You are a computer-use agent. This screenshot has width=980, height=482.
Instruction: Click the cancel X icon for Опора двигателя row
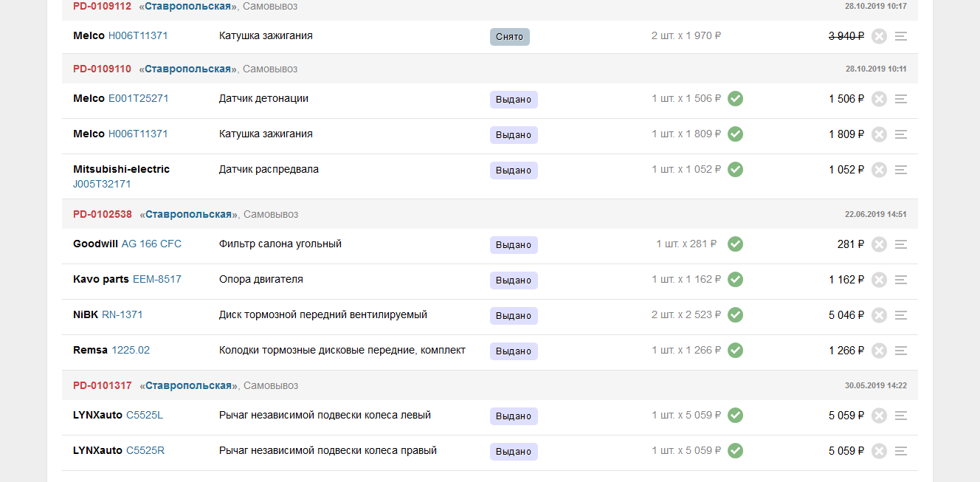879,280
